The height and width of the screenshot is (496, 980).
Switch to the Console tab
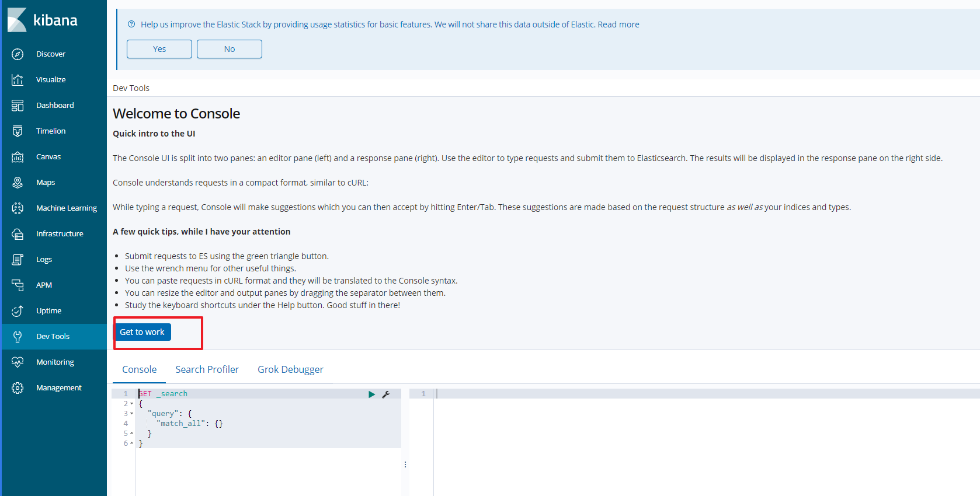139,369
